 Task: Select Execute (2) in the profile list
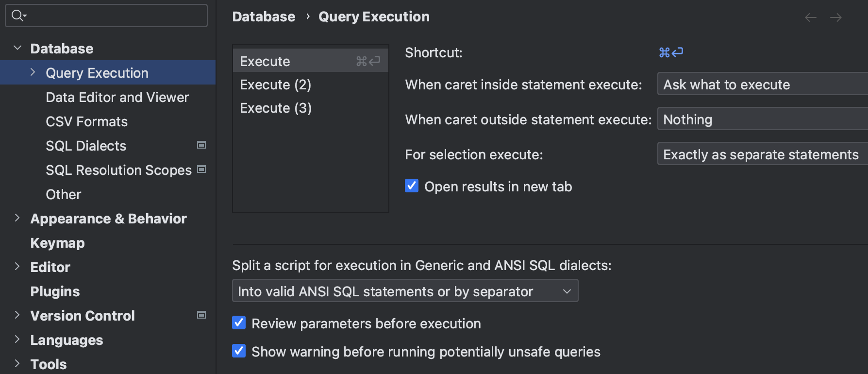click(x=275, y=84)
